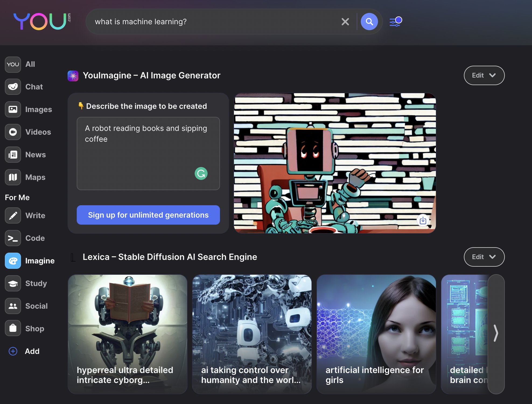Viewport: 532px width, 404px height.
Task: Click the 'For Me' section heading
Action: pos(17,197)
